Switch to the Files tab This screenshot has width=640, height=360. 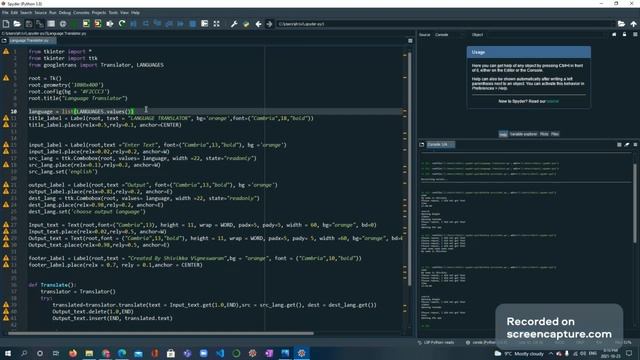(555, 134)
